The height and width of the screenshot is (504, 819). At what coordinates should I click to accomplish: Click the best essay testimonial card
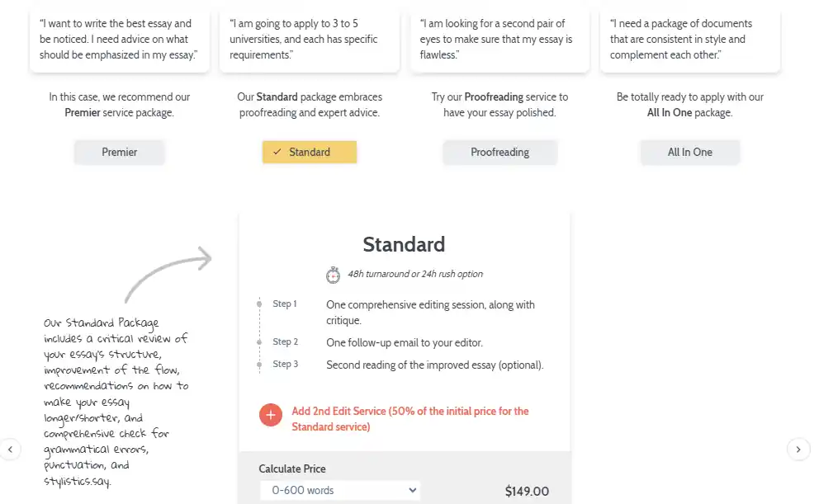(119, 39)
